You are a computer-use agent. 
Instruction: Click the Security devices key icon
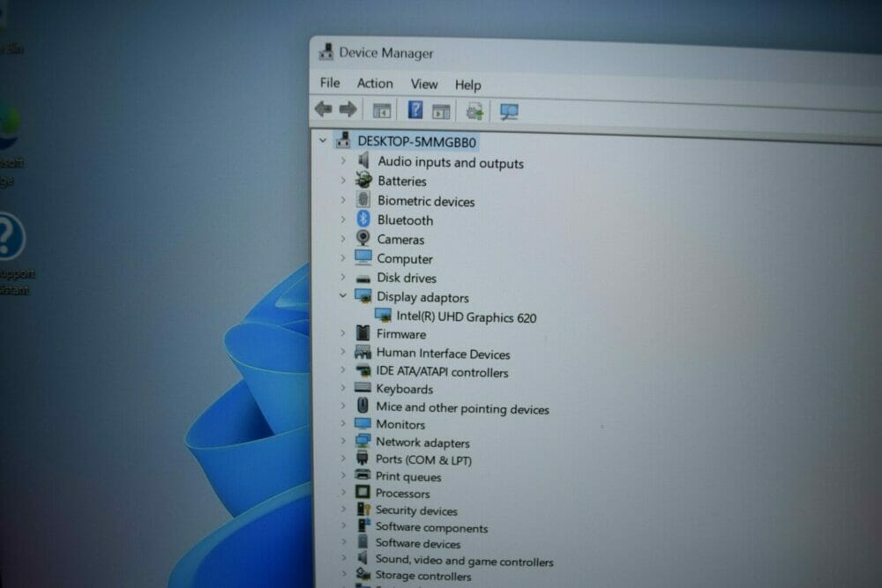(363, 509)
